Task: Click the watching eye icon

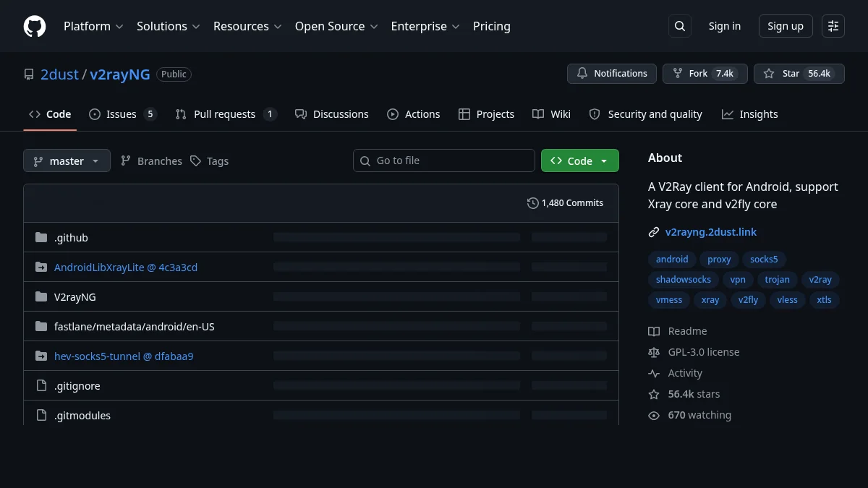Action: [654, 415]
